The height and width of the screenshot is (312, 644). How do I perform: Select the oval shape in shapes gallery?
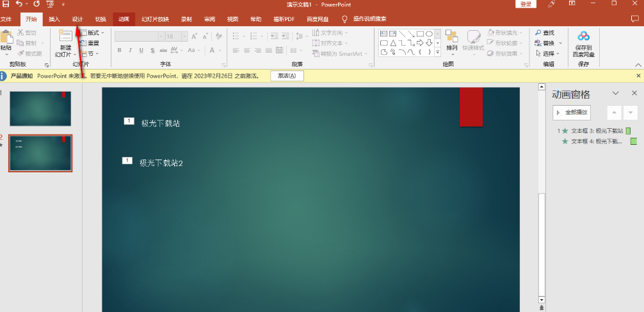[430, 33]
